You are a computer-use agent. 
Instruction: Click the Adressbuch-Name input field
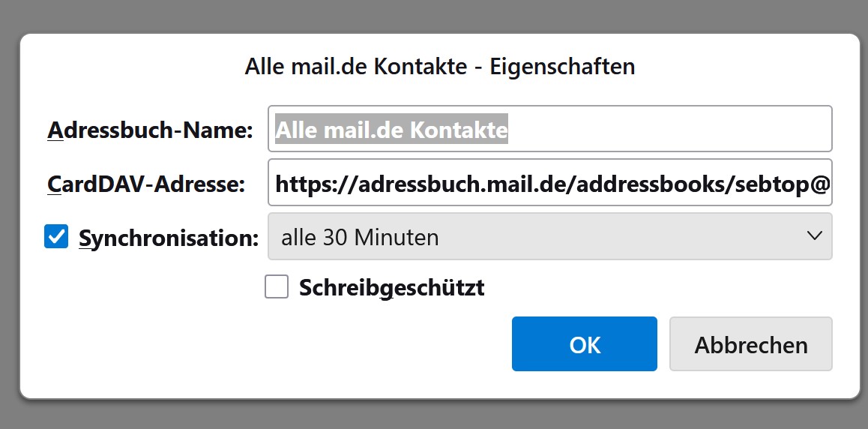pos(549,128)
